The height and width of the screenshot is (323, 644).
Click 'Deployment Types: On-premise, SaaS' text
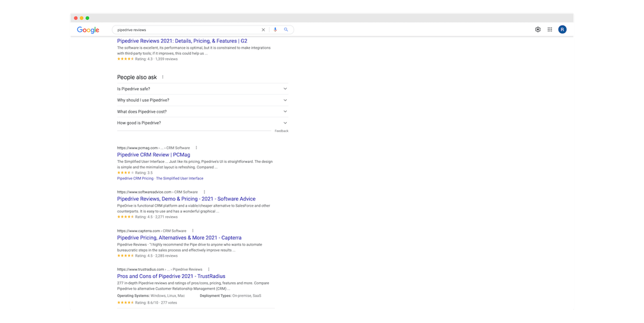pyautogui.click(x=230, y=296)
